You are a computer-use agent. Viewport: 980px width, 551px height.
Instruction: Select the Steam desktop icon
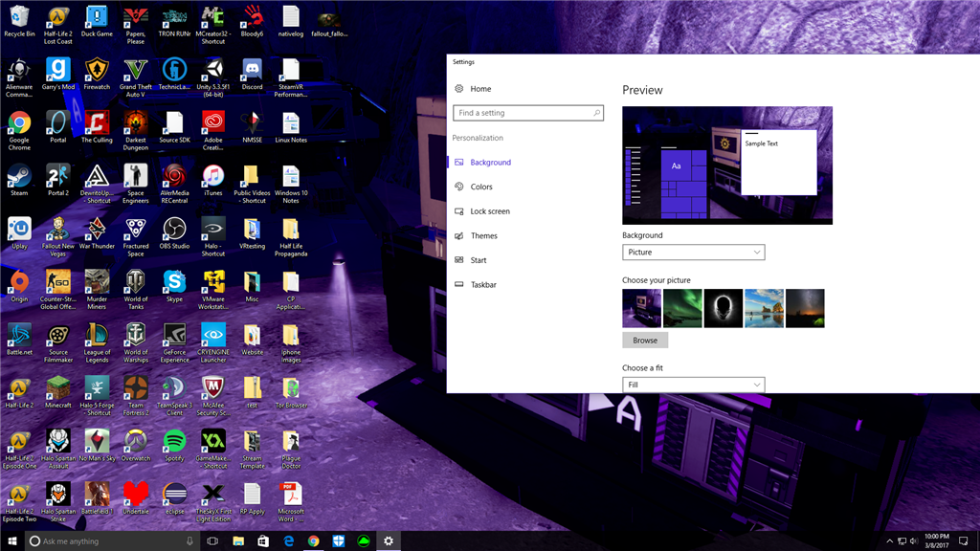click(x=19, y=181)
